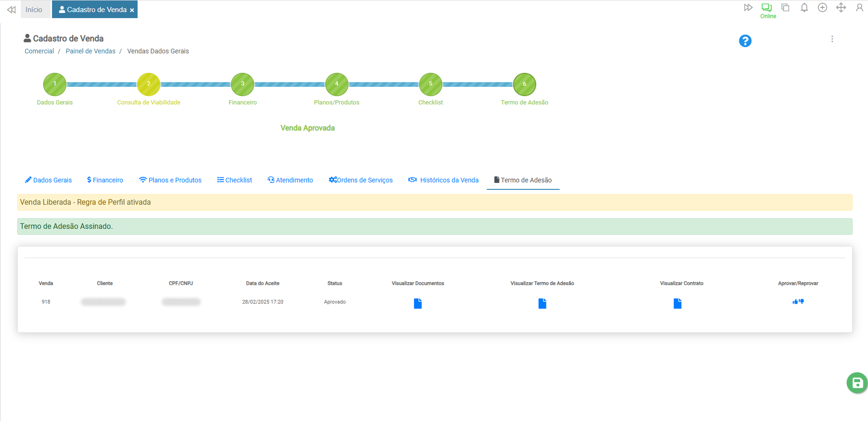Click the Aprovar/Reprovar thumbs icon

798,302
